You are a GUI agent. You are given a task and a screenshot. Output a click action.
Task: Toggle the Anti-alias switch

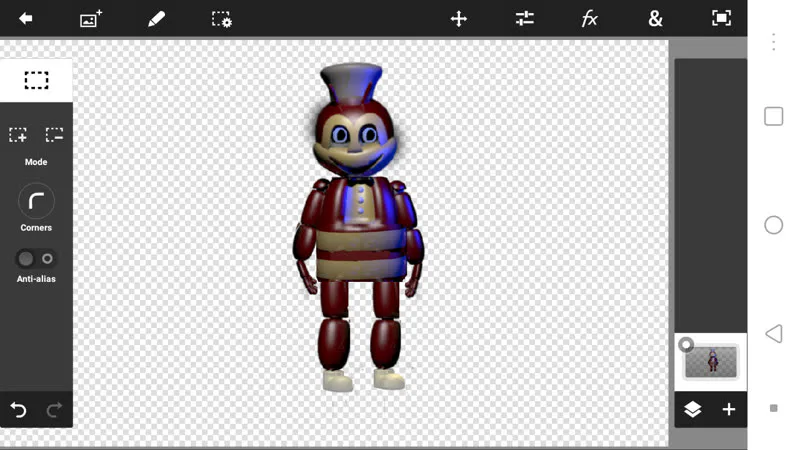36,259
